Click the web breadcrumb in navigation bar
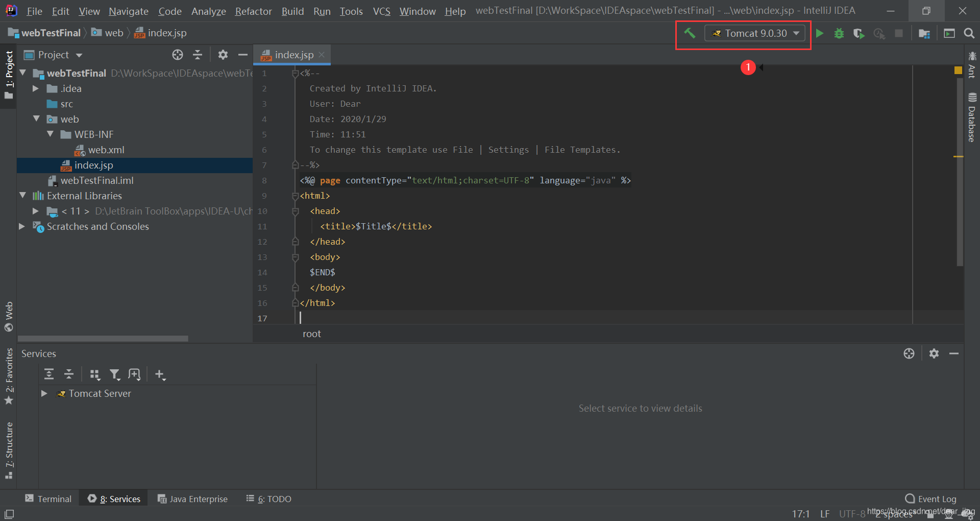The width and height of the screenshot is (980, 521). (107, 33)
